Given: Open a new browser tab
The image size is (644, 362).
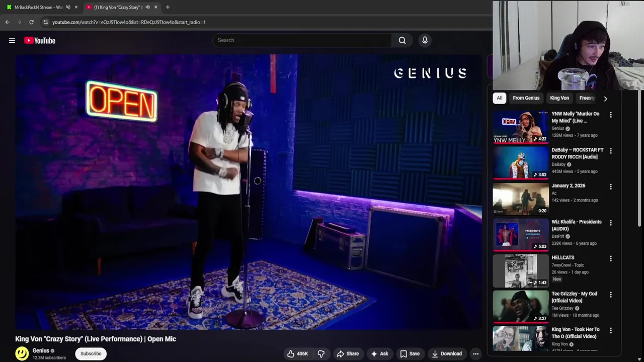Looking at the screenshot, I should [x=168, y=7].
